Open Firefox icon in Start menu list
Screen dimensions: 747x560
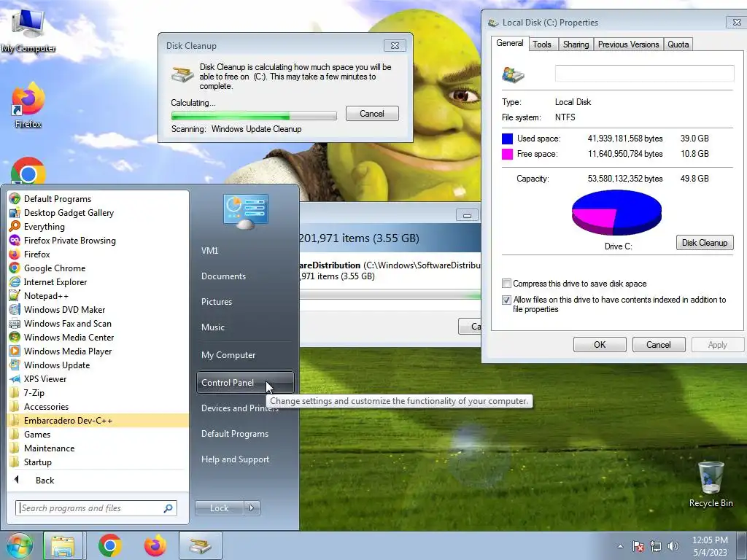[15, 254]
